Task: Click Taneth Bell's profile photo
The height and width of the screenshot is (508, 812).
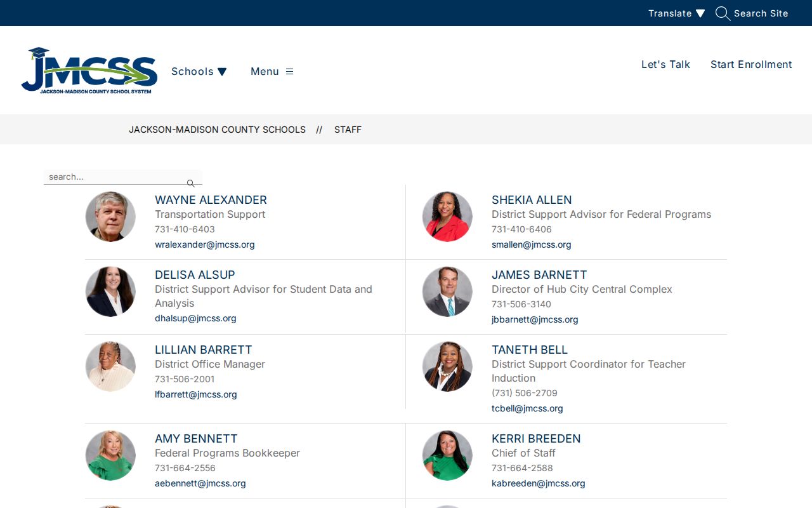Action: coord(447,366)
